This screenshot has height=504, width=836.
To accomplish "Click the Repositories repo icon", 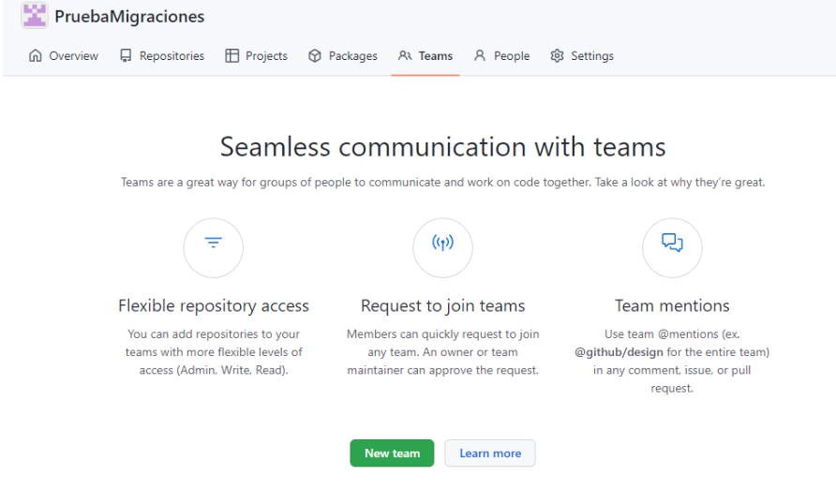I will (x=126, y=56).
